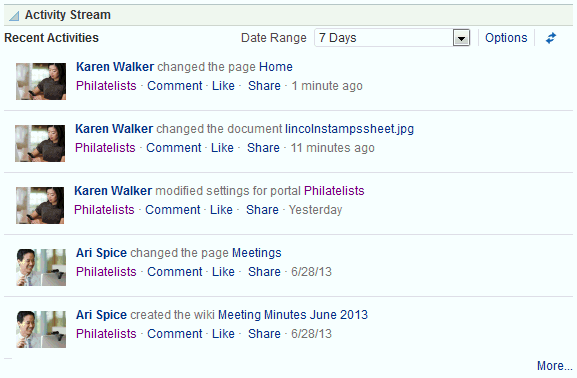Like the lincolnstampssheet.jpg activity
The image size is (577, 378).
222,148
